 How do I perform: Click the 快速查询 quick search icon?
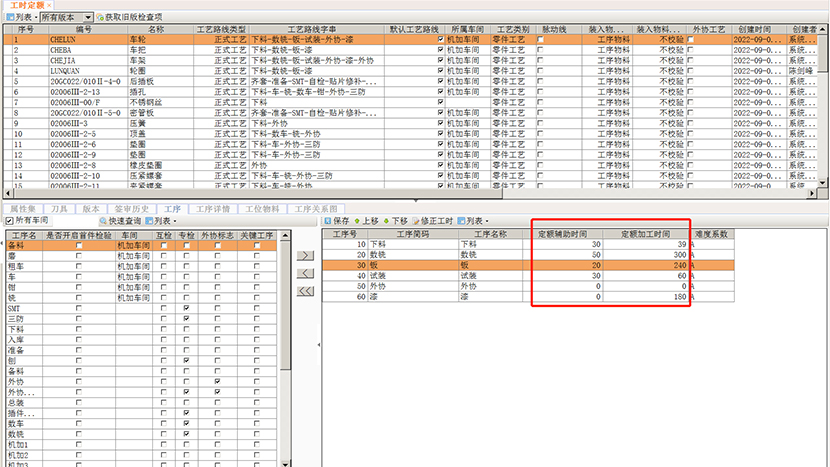(103, 220)
